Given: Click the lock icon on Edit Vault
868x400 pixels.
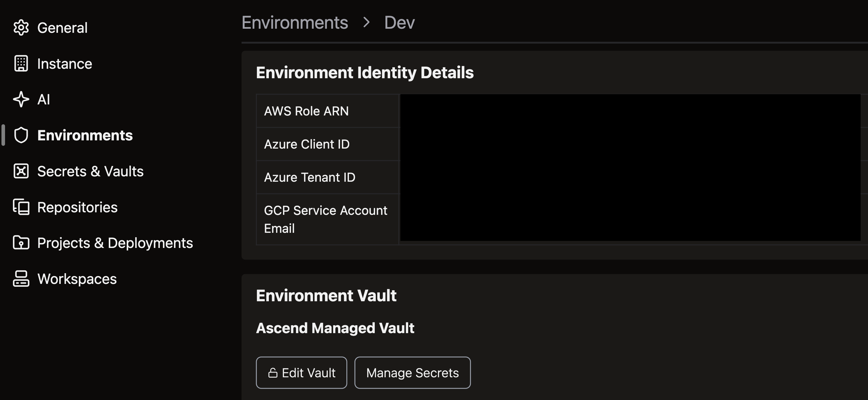Looking at the screenshot, I should pos(273,373).
